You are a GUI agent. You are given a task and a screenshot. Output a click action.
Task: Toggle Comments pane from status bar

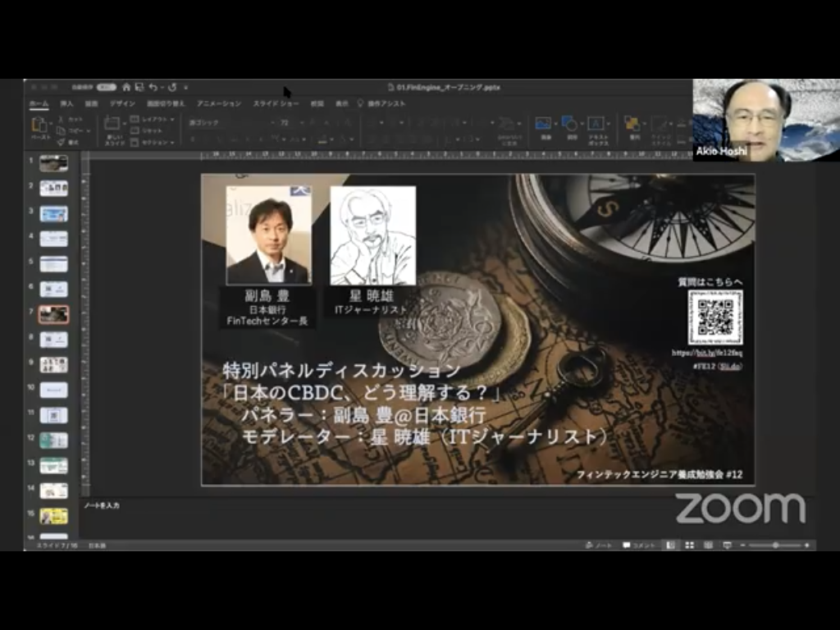pyautogui.click(x=638, y=545)
